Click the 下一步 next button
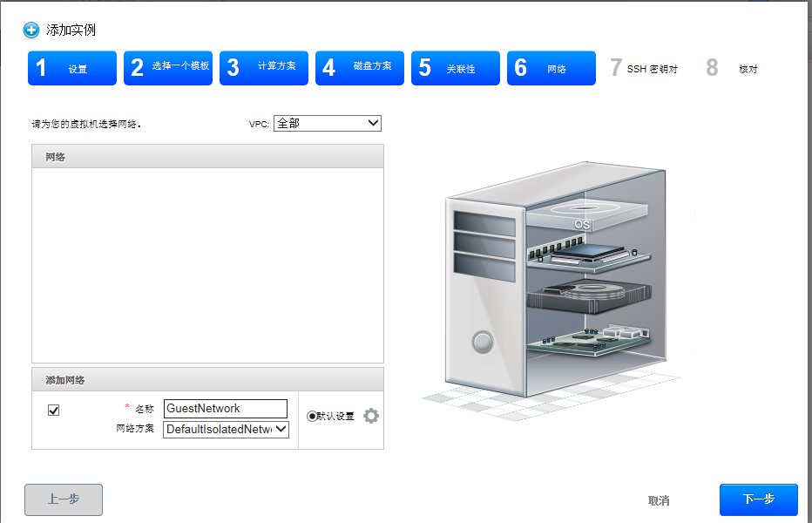Screen dimensions: 812x523 tap(759, 499)
